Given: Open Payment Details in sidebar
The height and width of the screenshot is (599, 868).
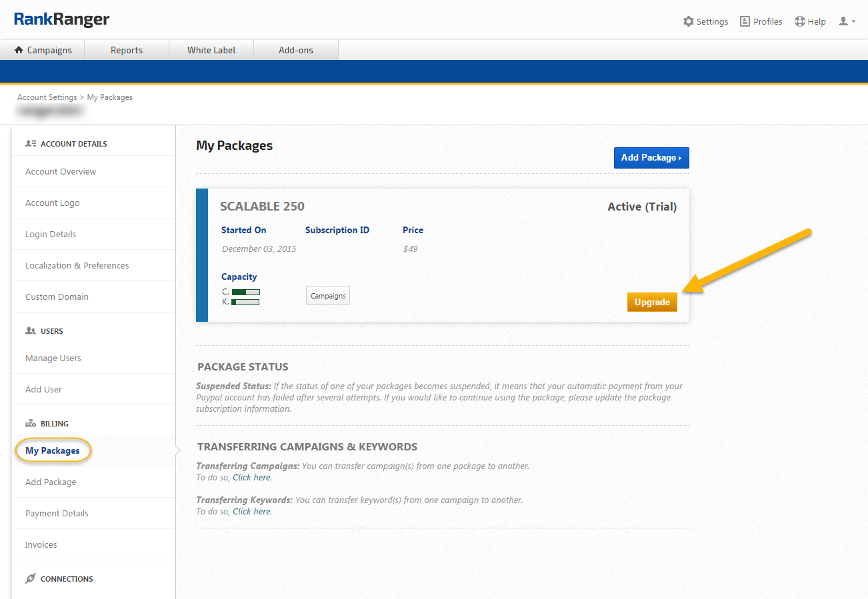Looking at the screenshot, I should click(57, 514).
